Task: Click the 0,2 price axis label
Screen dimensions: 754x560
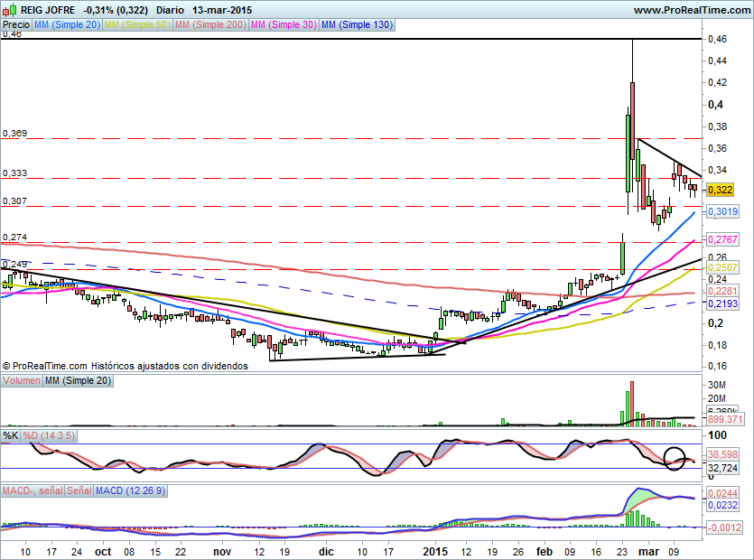Action: [x=715, y=322]
